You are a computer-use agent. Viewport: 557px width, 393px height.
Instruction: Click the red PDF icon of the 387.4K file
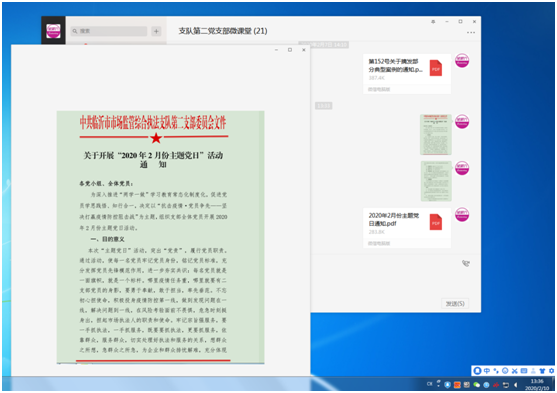click(x=436, y=68)
